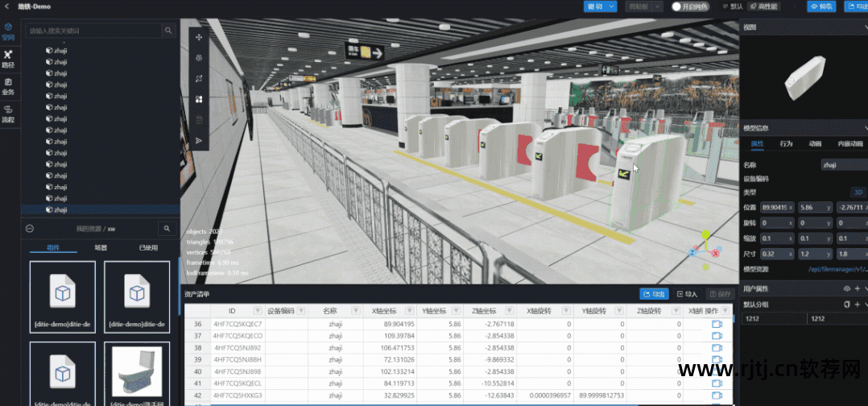Click the search icon beside keyword field
This screenshot has width=868, height=406.
(168, 31)
